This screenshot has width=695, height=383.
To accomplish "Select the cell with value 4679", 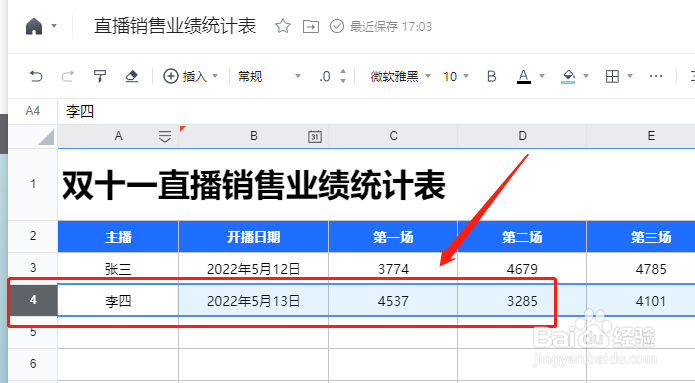I will 522,269.
